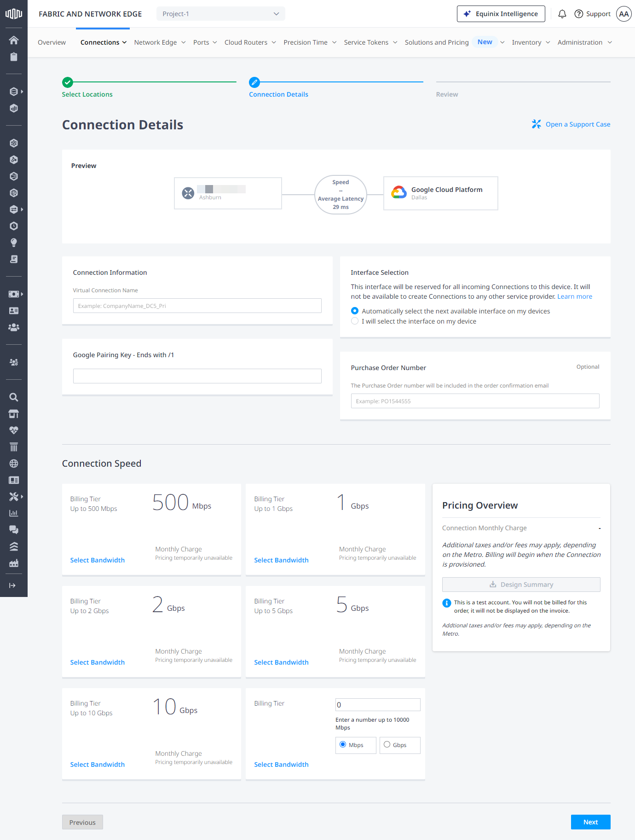This screenshot has height=840, width=635.
Task: Expand the Inventory menu
Action: [x=531, y=42]
